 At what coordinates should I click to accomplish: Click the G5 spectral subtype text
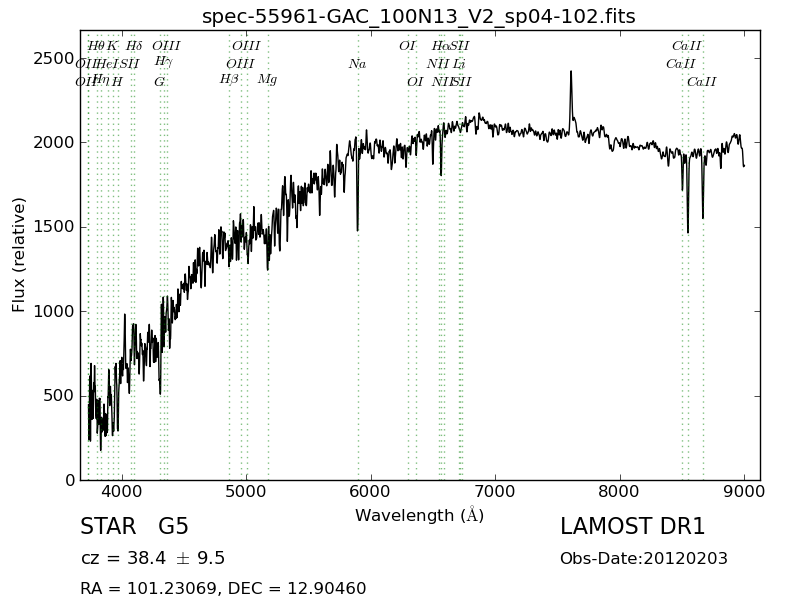tap(173, 526)
